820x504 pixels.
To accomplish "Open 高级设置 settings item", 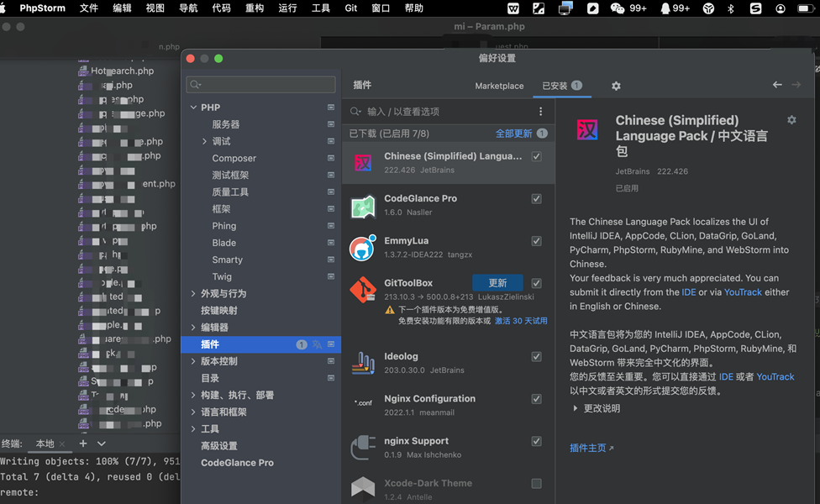I will (219, 446).
